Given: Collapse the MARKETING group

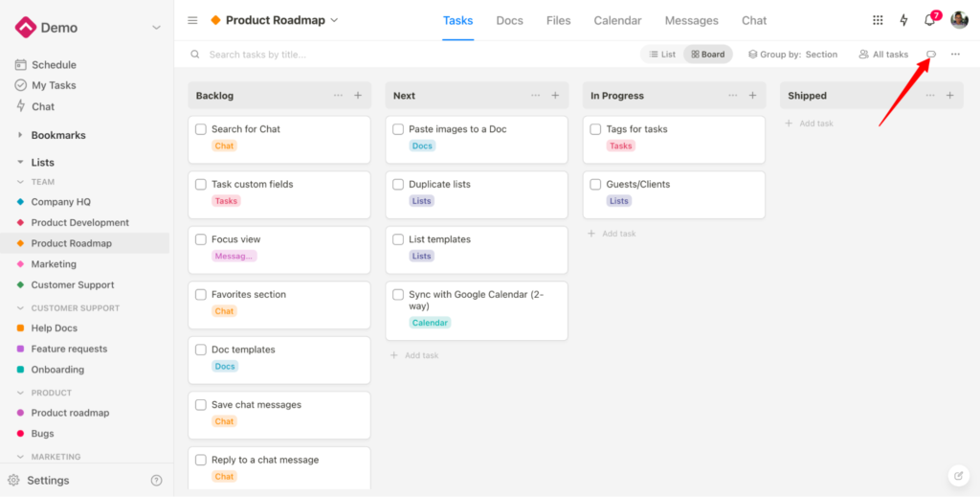Looking at the screenshot, I should (x=20, y=457).
